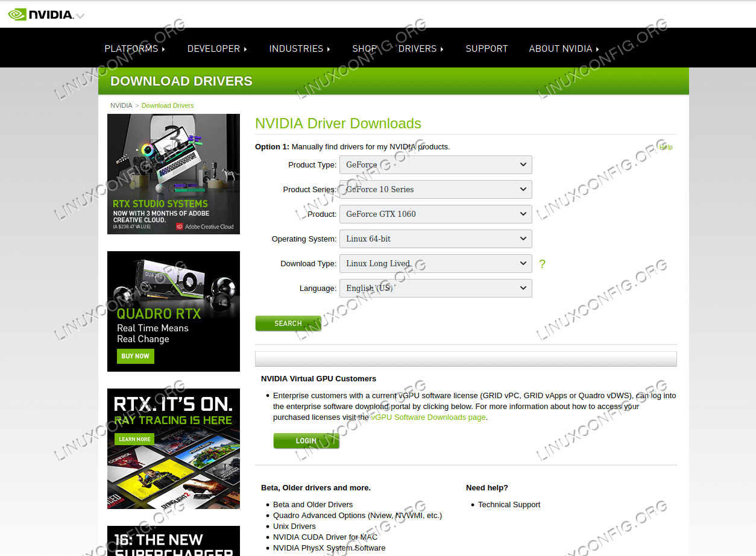Screen dimensions: 756x556
Task: Click the Technical Support link
Action: coord(509,505)
